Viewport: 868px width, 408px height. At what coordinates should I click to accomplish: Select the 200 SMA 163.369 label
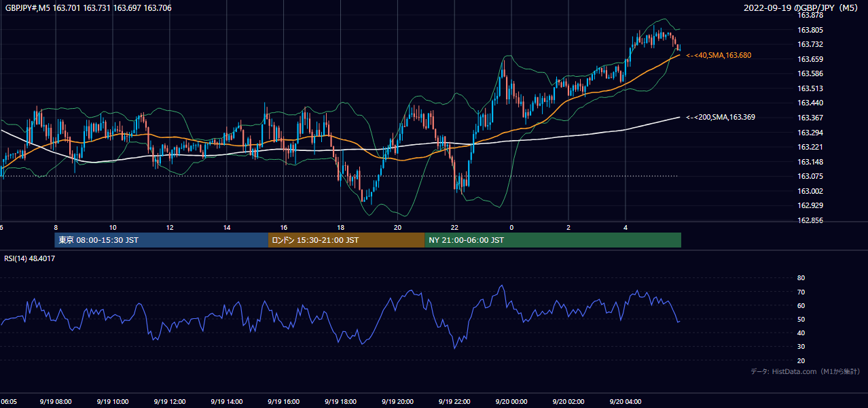coord(721,117)
